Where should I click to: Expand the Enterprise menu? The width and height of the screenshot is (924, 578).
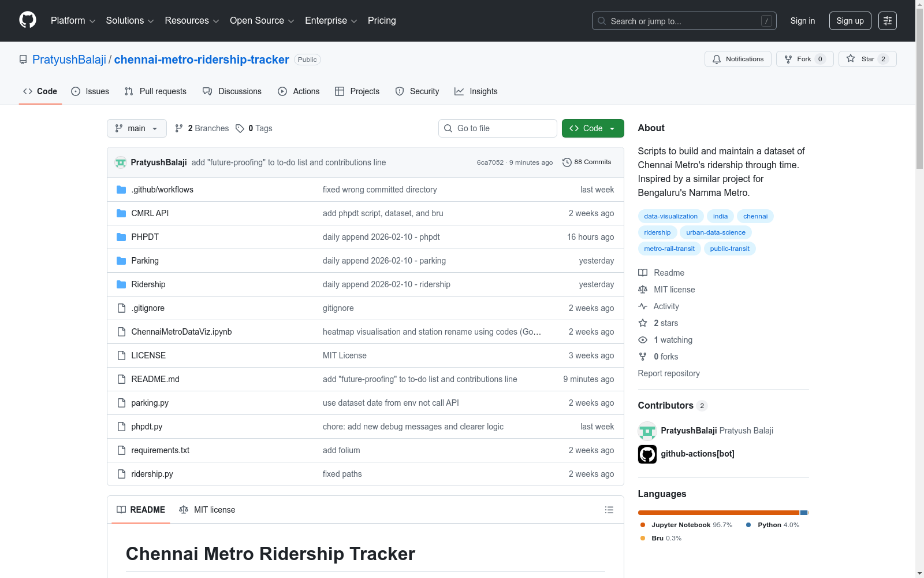click(331, 21)
